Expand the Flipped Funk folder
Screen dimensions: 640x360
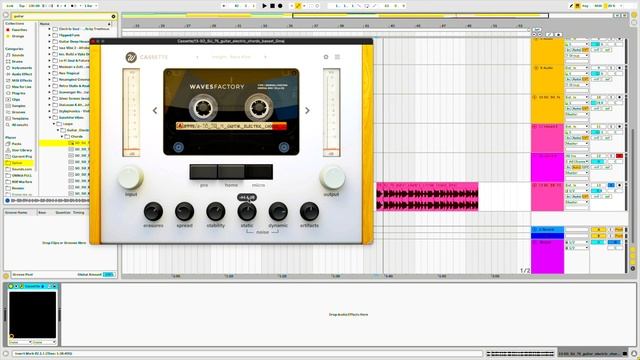[x=50, y=35]
